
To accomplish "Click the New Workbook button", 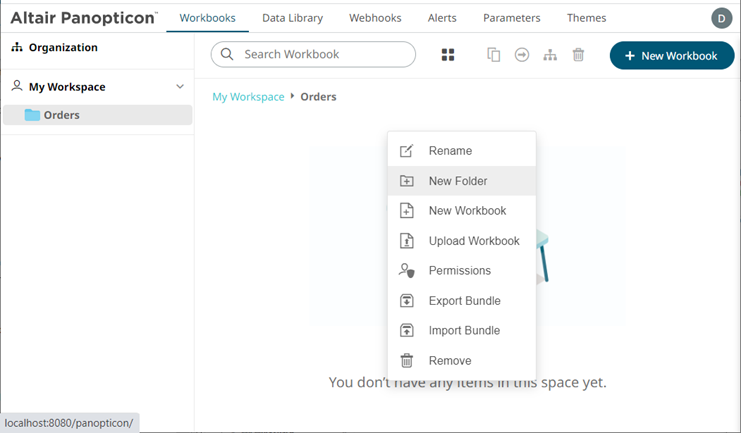I will click(x=671, y=56).
